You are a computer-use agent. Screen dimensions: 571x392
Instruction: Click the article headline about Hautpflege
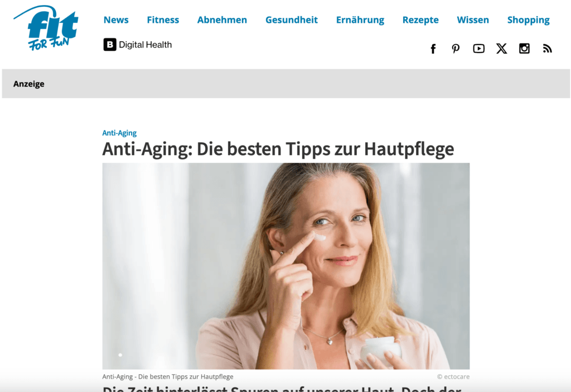(278, 149)
